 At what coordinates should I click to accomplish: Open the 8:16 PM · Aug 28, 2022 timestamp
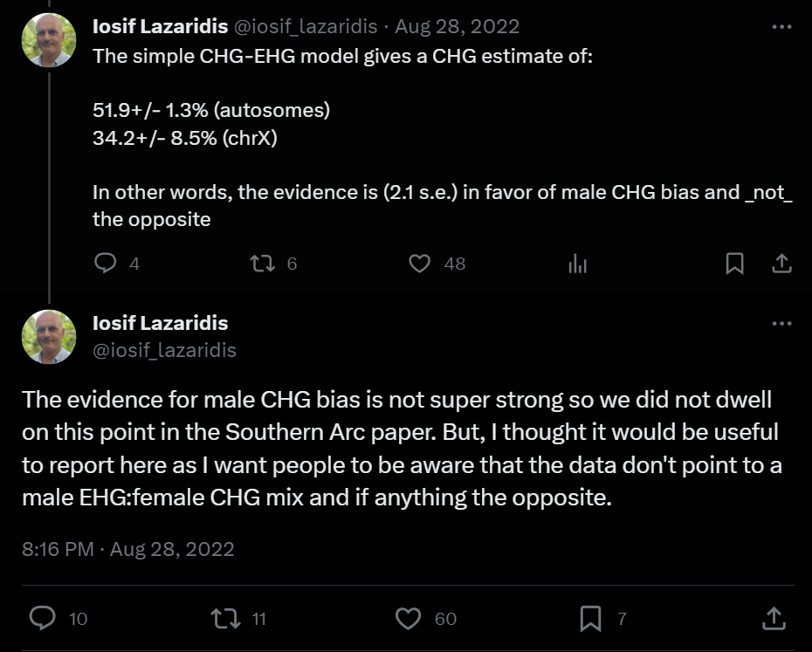click(x=128, y=549)
